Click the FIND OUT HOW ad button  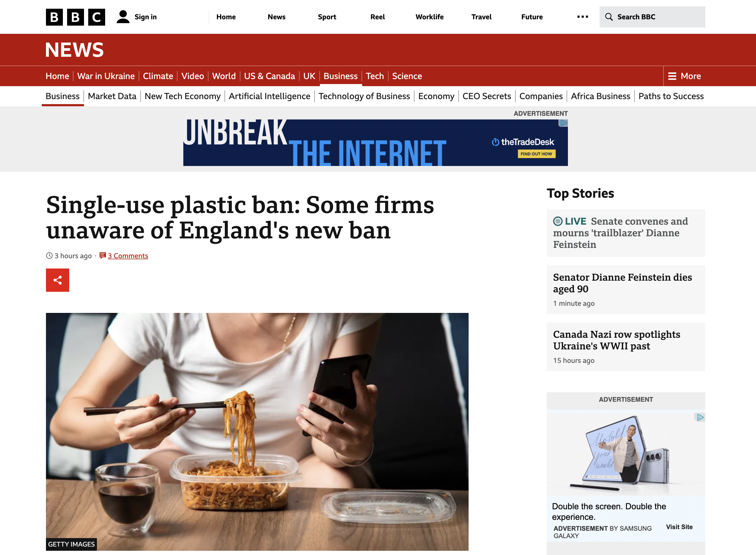(536, 154)
